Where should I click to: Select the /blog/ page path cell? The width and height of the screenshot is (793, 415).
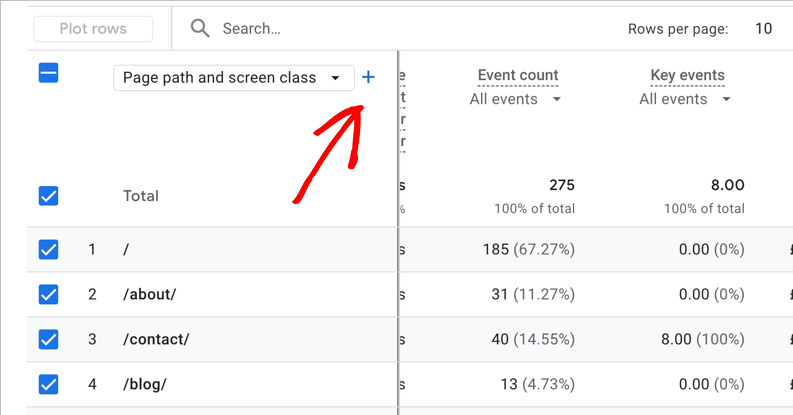[145, 384]
